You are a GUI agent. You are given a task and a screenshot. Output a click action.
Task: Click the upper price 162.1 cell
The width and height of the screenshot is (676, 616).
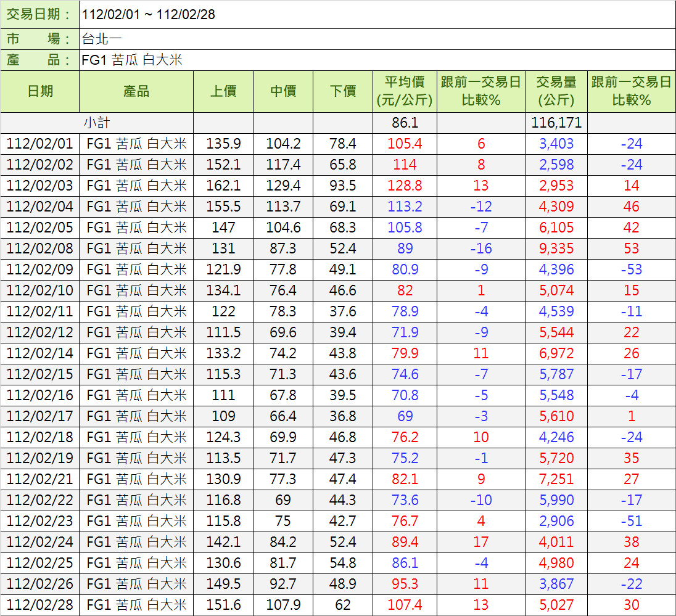223,186
